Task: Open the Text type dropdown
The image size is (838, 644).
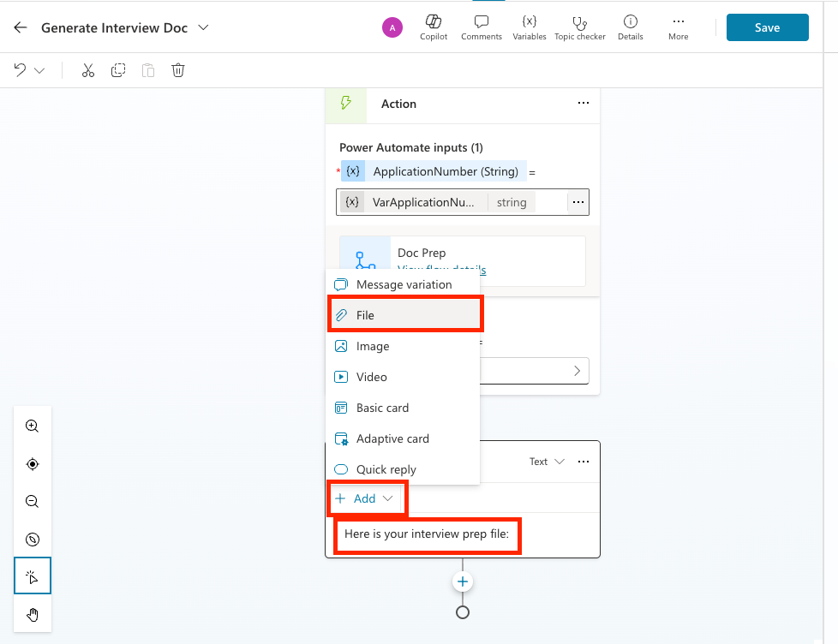Action: point(546,462)
